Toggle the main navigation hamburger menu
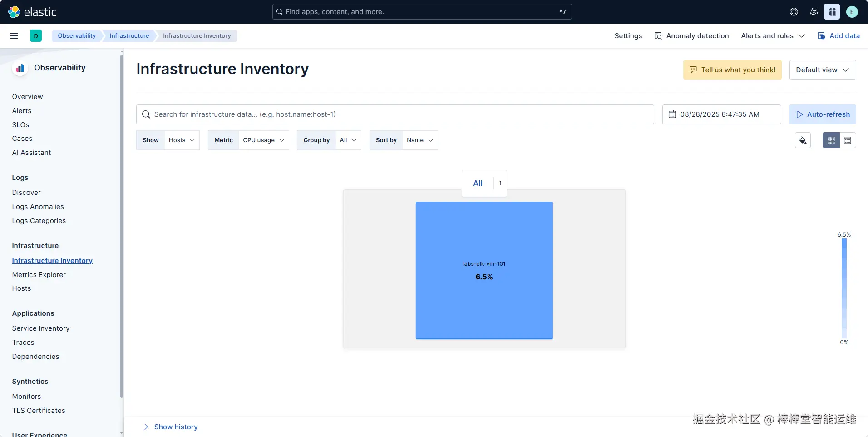 pos(14,36)
